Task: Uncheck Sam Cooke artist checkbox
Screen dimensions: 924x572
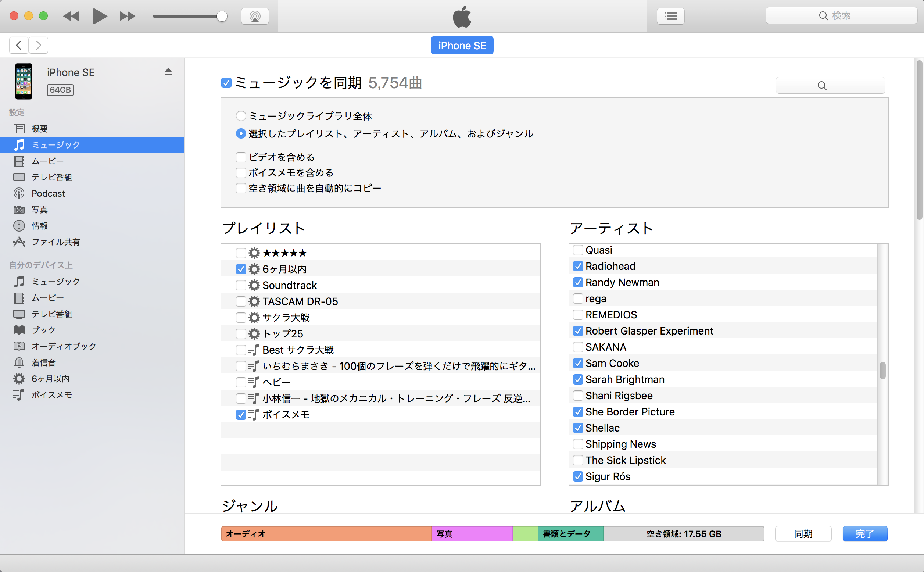Action: point(578,363)
